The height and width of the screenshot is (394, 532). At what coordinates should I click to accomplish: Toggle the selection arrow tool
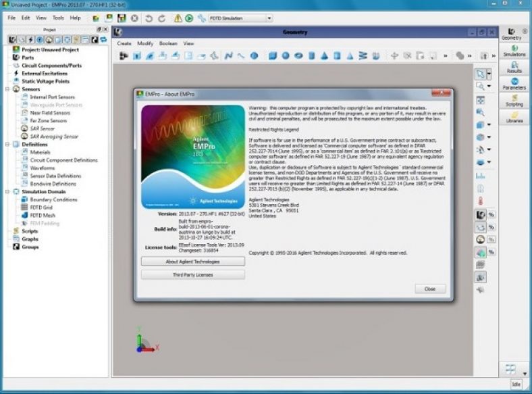(481, 74)
